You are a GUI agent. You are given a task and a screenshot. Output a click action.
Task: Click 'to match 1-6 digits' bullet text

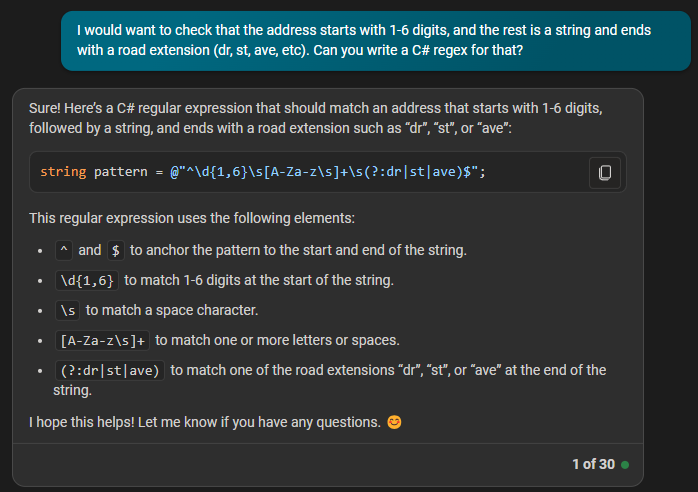tap(259, 281)
